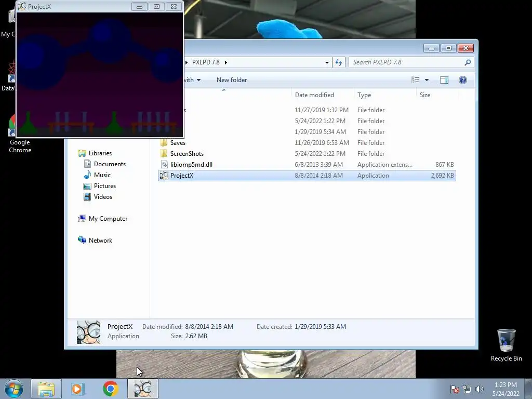The image size is (532, 399).
Task: Open the ScreenShots folder icon
Action: click(x=164, y=154)
